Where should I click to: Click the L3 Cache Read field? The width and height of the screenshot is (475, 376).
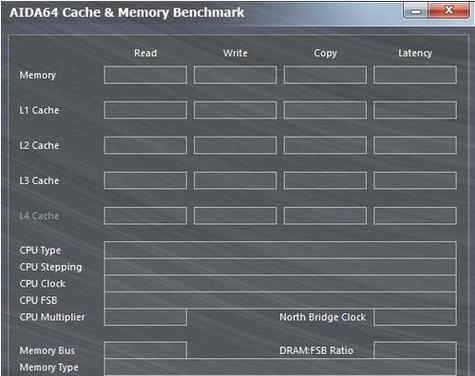145,181
